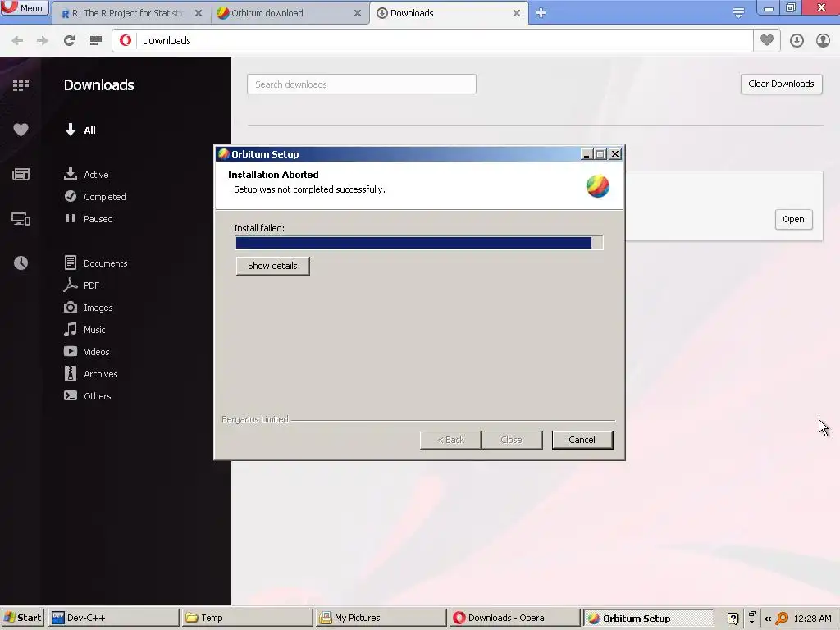
Task: Filter downloads by Images
Action: (x=88, y=308)
